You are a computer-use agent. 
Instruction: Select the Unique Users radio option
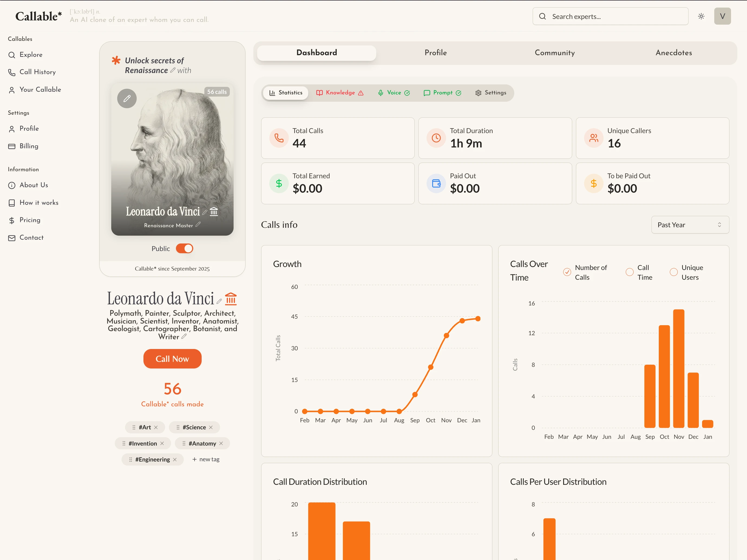673,272
